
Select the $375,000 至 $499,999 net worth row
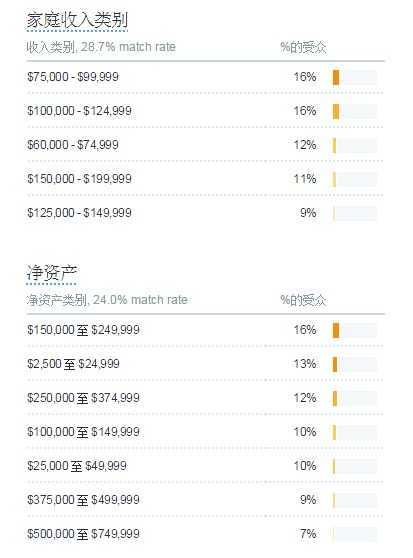click(x=206, y=500)
